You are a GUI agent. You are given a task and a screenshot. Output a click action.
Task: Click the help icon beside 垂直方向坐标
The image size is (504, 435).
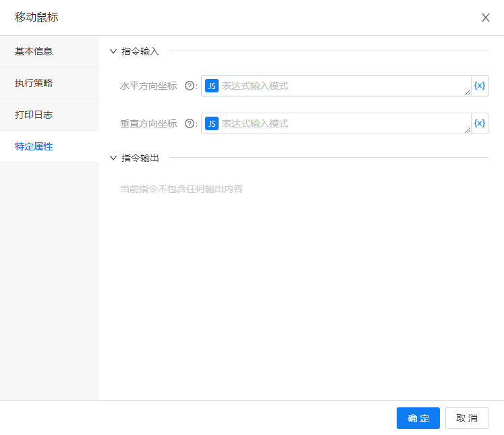pos(190,123)
